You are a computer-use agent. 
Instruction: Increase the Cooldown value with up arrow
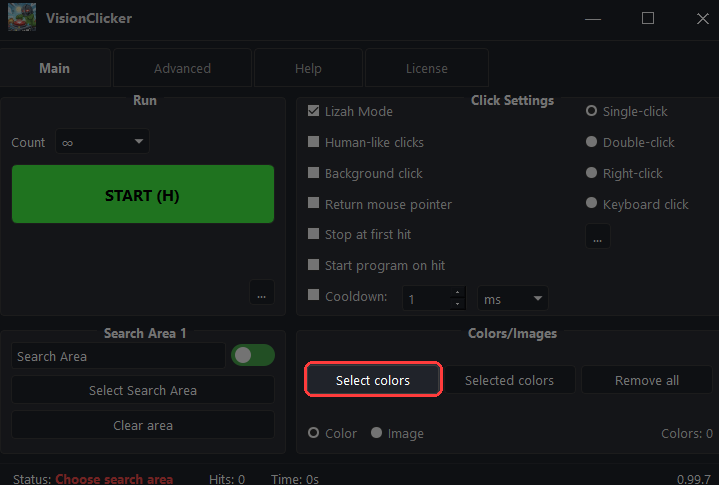(x=458, y=292)
